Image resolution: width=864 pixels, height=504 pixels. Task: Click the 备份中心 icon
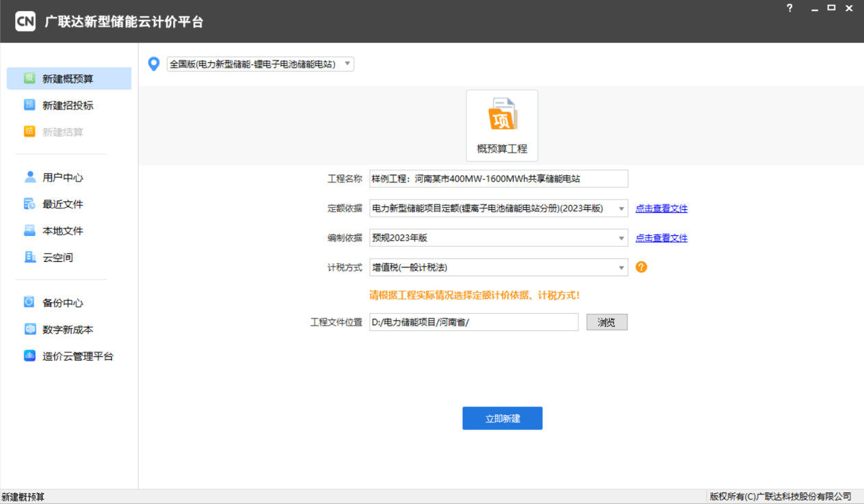[x=29, y=302]
